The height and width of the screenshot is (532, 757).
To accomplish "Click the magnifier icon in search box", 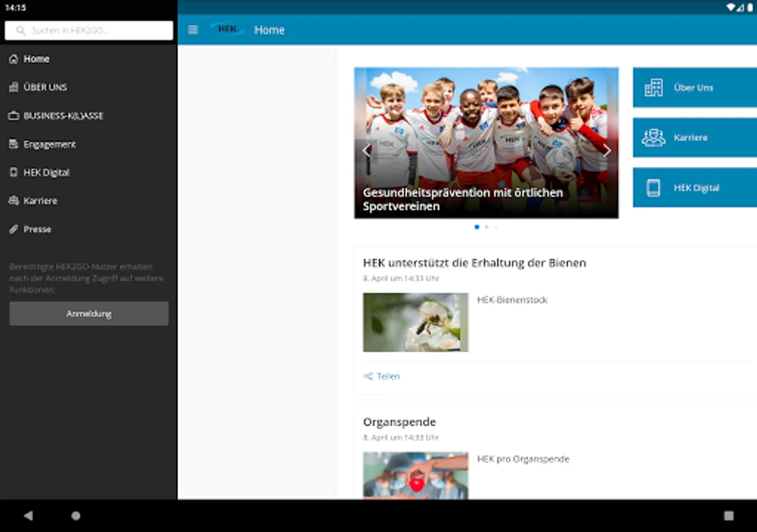I will [21, 31].
